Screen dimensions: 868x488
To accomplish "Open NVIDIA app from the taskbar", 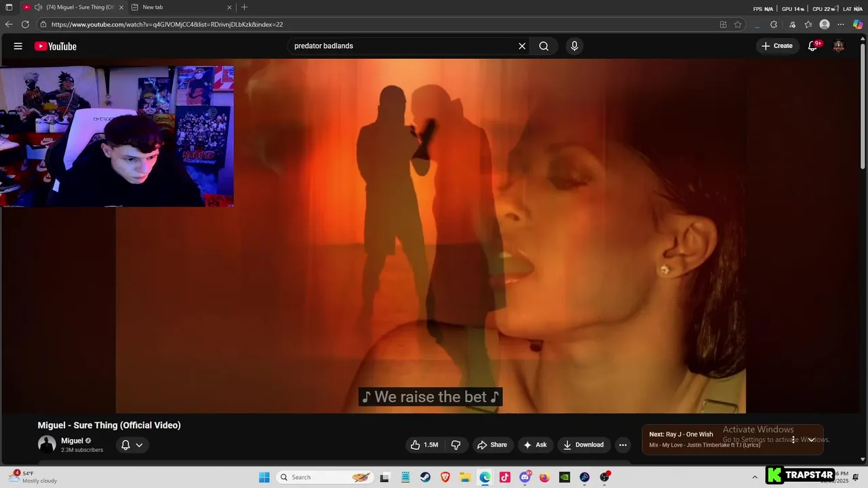I will point(564,477).
